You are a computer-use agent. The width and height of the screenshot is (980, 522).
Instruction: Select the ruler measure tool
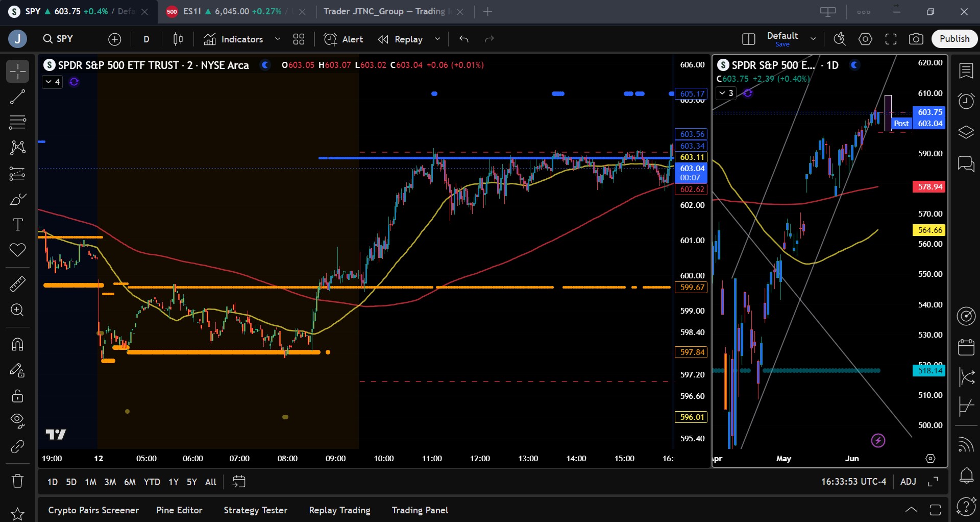(x=17, y=284)
